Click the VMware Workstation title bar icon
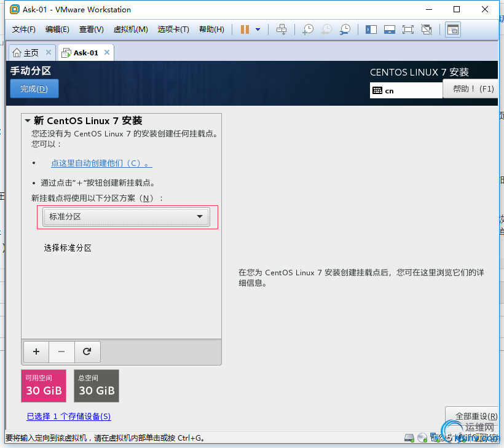 [x=15, y=10]
